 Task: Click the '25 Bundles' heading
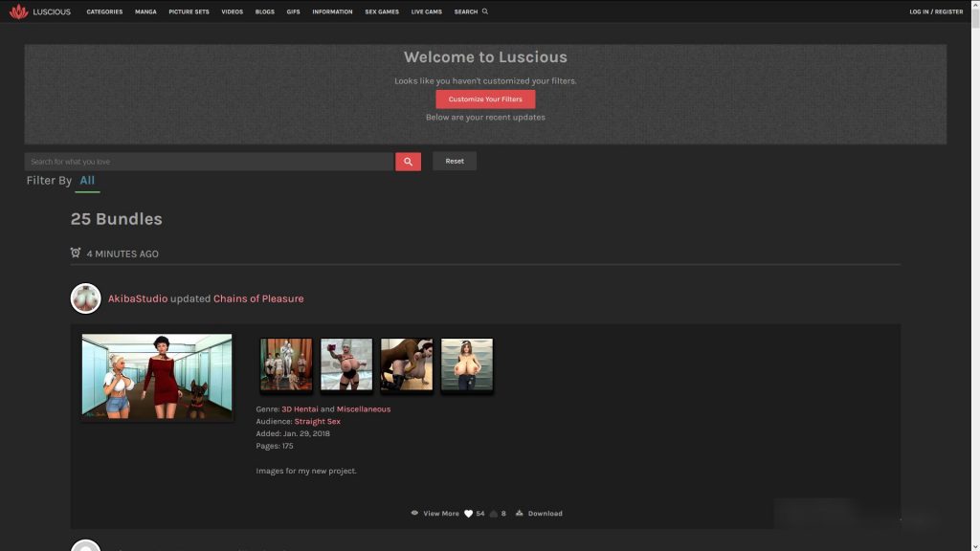coord(116,219)
